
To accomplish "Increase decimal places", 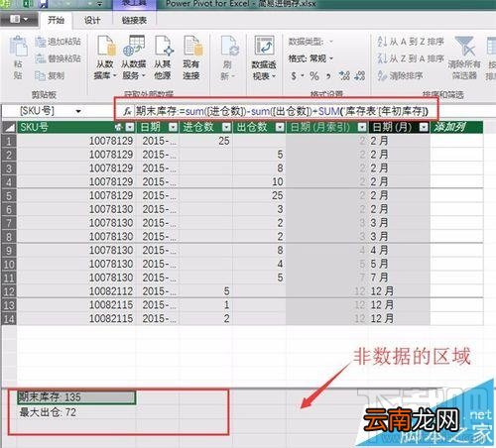I will 344,76.
